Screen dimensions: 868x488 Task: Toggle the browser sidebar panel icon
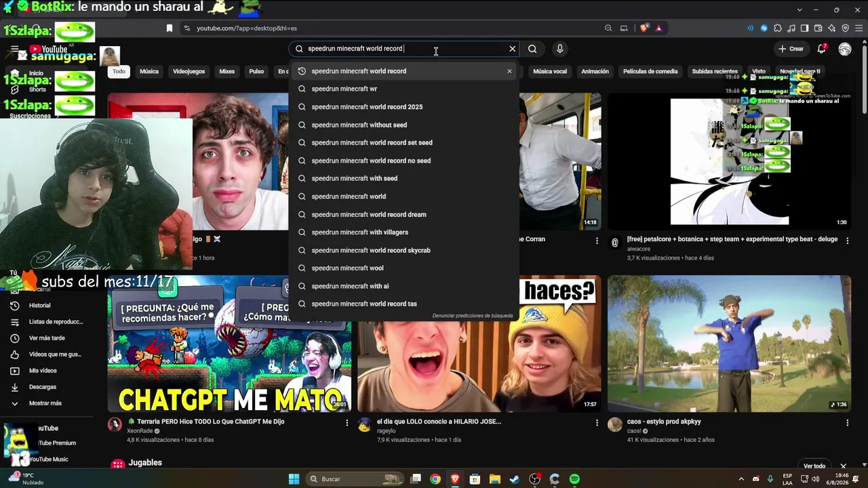click(x=805, y=28)
